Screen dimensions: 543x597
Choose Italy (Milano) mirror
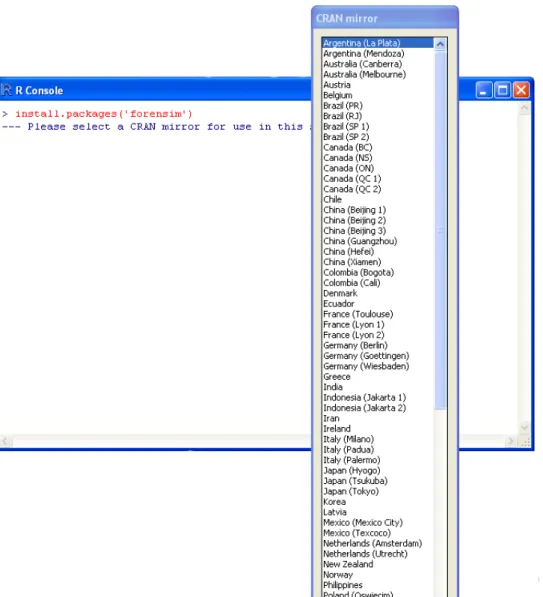click(x=378, y=439)
